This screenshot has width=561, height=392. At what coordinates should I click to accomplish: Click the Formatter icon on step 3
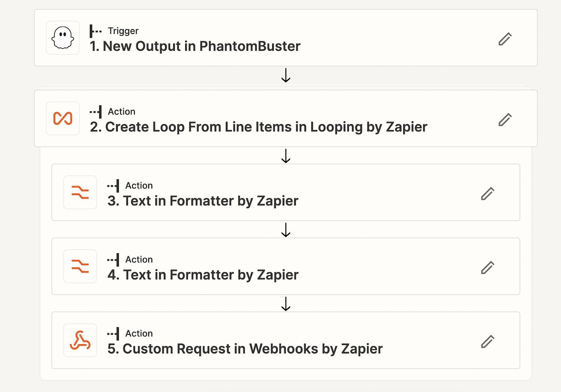pos(80,192)
